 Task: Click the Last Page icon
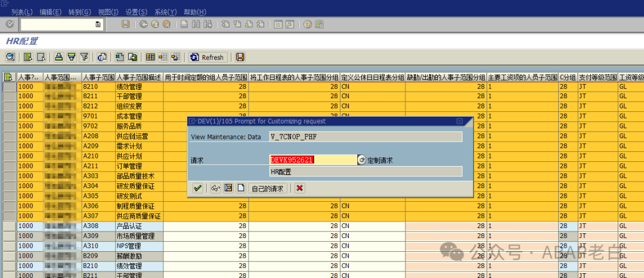point(260,24)
